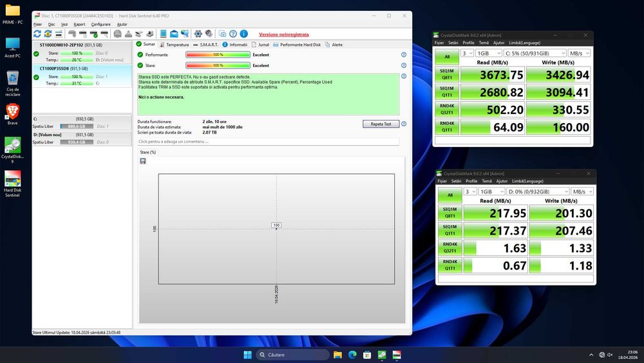Viewport: 644px width, 363px height.
Task: Show hidden tray icons chevron
Action: tap(591, 355)
